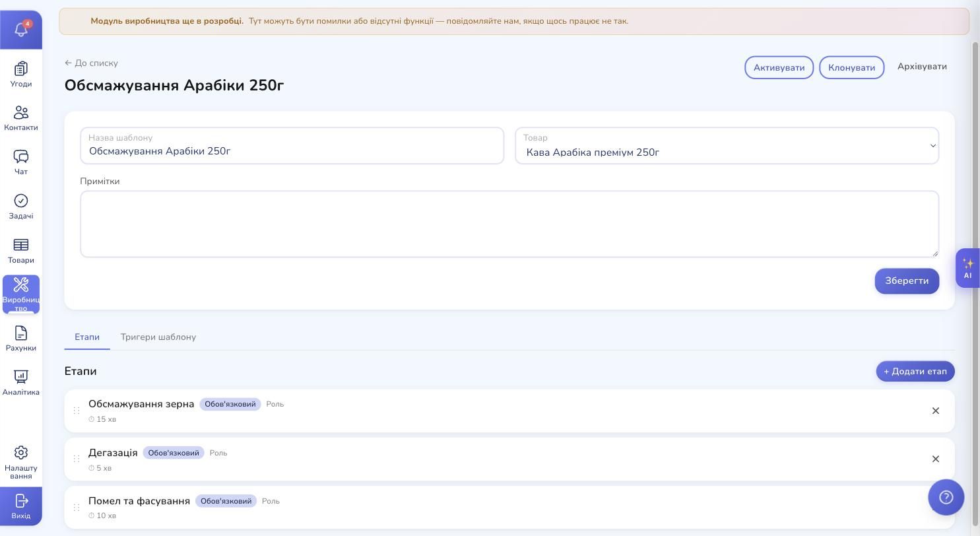Open the Обсмажування зерна stage row

(x=509, y=411)
